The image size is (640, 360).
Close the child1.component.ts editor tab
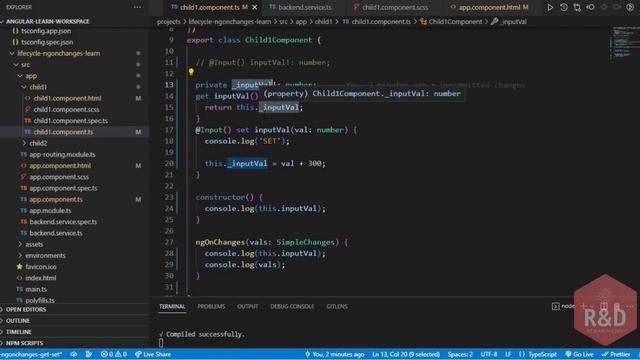coord(255,7)
